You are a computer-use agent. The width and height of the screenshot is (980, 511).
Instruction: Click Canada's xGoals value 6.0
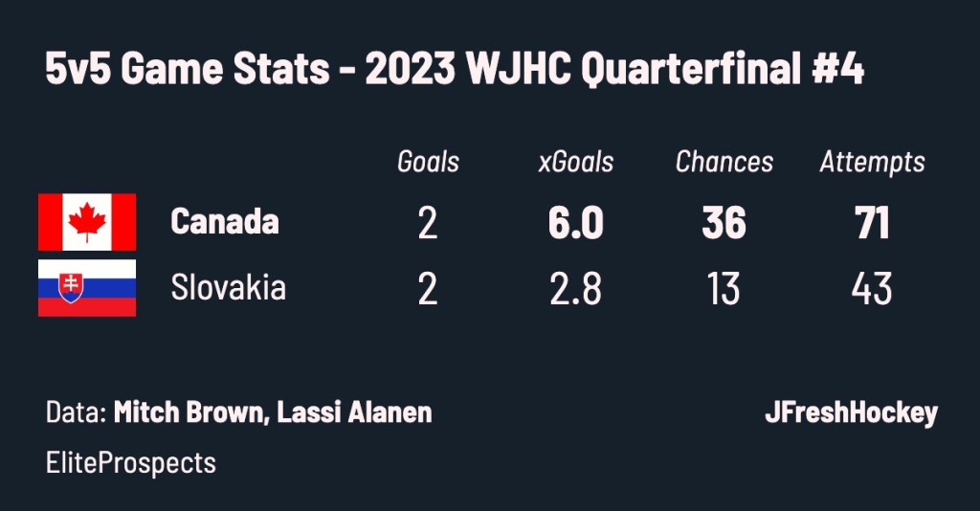pyautogui.click(x=575, y=223)
